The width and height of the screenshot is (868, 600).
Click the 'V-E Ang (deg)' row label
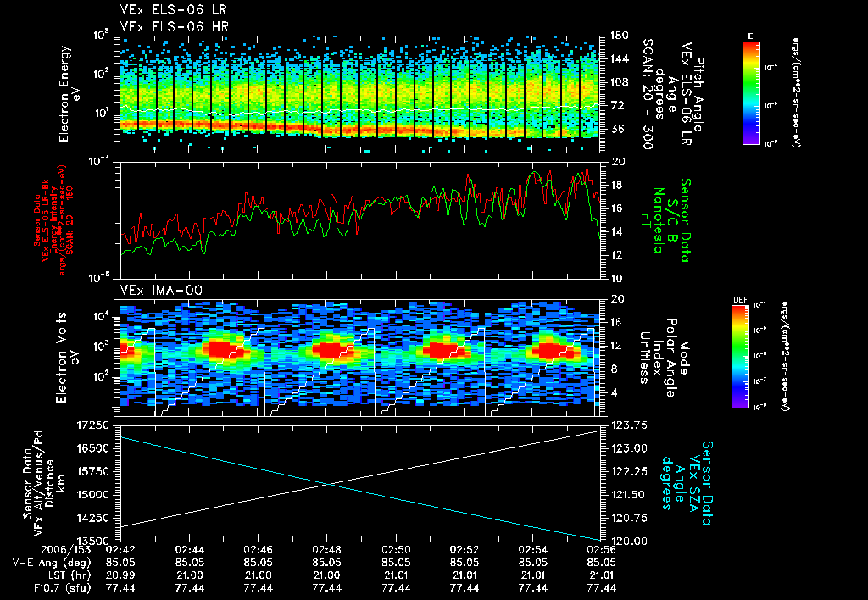click(x=52, y=563)
